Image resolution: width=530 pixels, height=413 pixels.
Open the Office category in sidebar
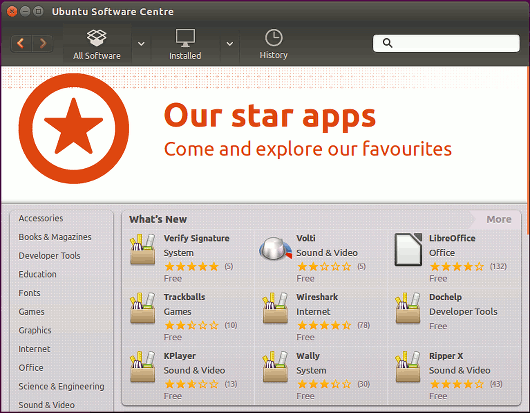tap(31, 368)
